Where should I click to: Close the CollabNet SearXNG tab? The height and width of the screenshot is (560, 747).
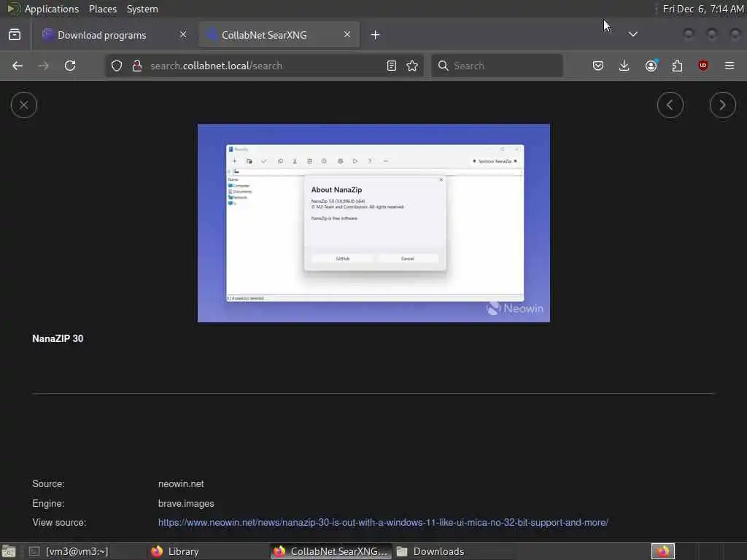[x=347, y=34]
